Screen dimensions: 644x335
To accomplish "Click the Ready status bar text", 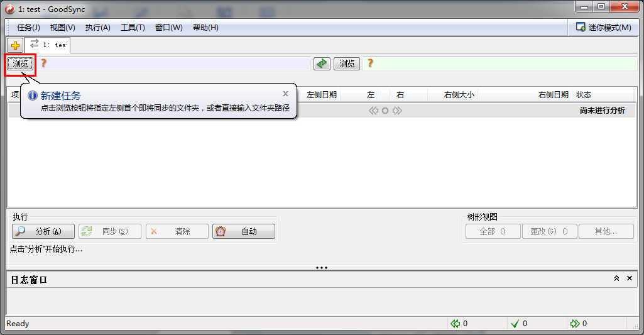I will coord(18,324).
